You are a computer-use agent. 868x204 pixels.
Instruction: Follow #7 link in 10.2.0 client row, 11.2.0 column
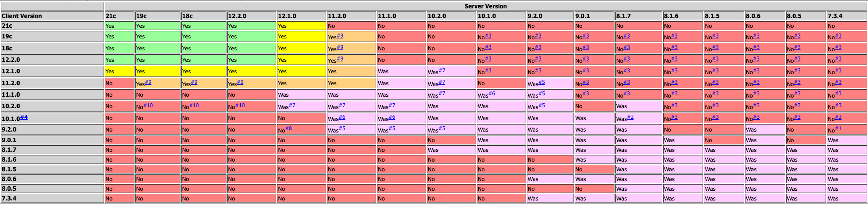coord(342,106)
